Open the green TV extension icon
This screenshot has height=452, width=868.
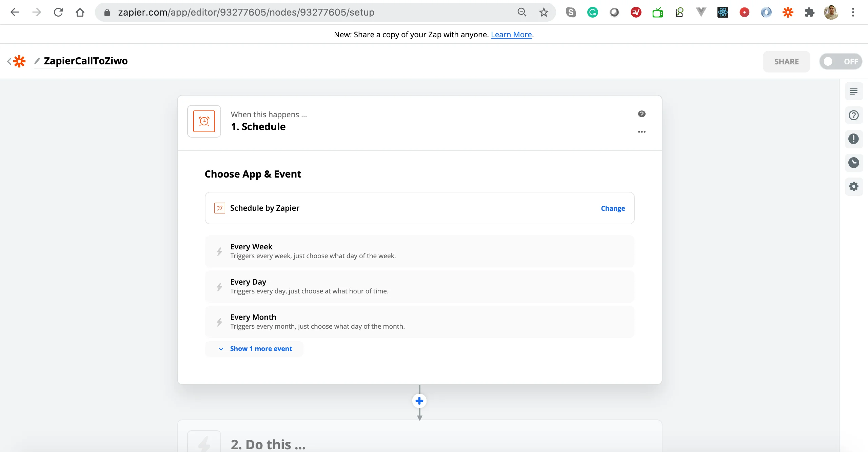tap(658, 12)
